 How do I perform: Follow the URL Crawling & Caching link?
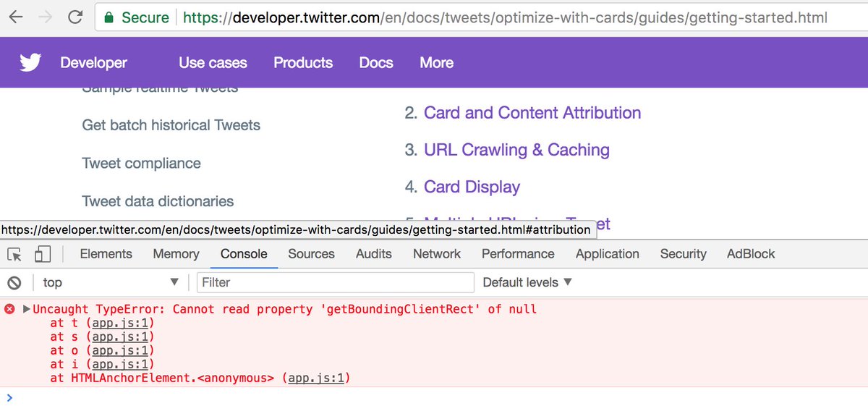point(516,150)
